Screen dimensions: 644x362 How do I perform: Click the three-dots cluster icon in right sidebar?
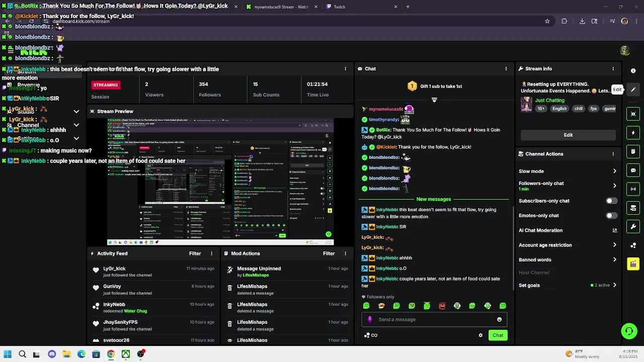[633, 245]
